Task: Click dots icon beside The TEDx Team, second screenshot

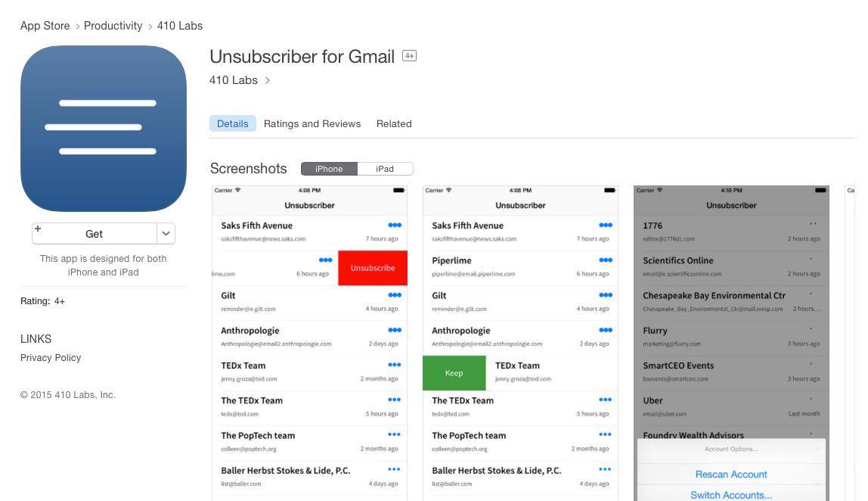Action: click(x=606, y=400)
